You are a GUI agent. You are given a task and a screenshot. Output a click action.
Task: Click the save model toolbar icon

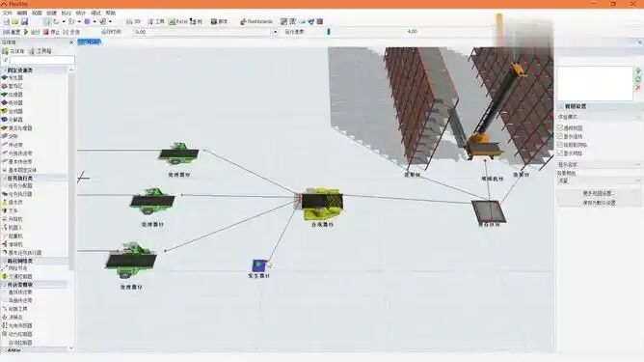(24, 21)
